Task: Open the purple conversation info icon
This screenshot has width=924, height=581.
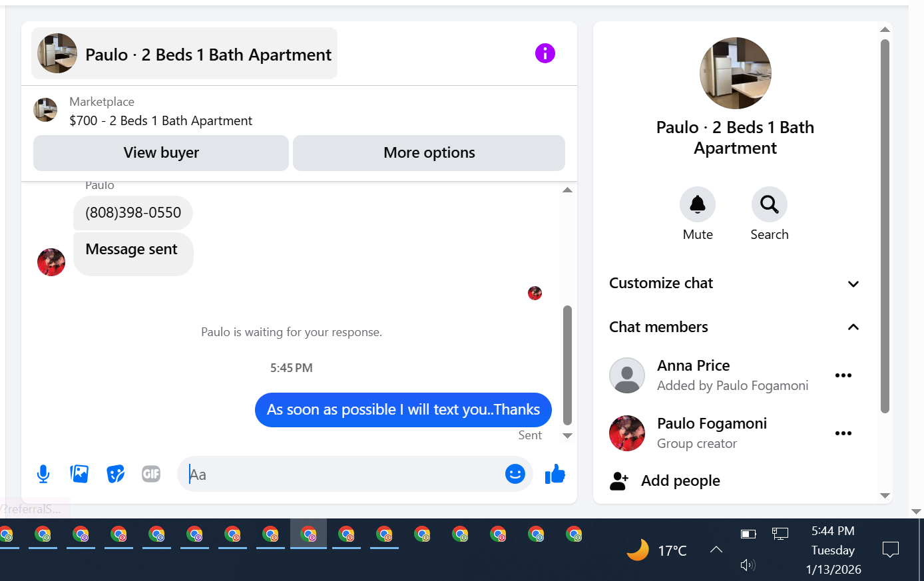Action: [x=545, y=53]
